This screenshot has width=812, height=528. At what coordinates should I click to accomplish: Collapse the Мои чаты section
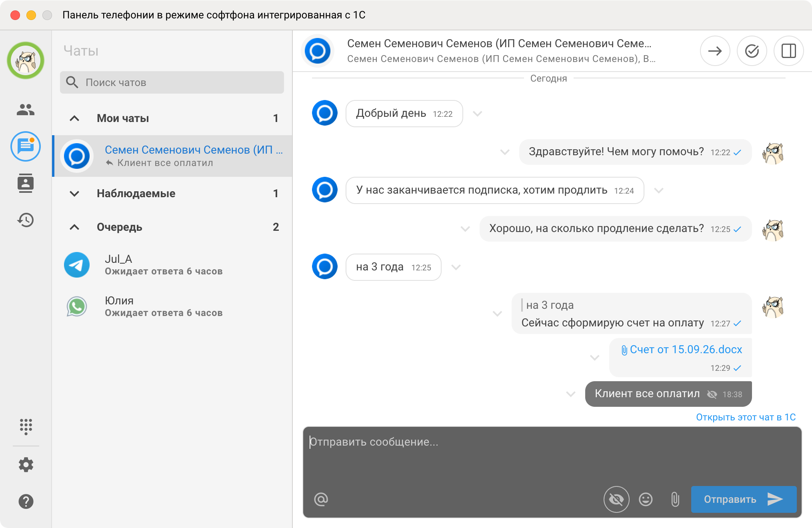[74, 118]
